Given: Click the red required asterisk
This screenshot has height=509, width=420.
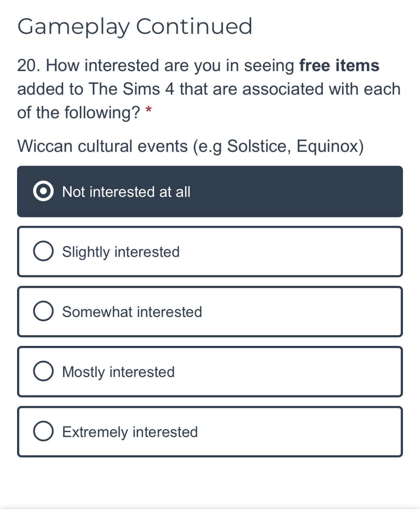Looking at the screenshot, I should tap(149, 110).
